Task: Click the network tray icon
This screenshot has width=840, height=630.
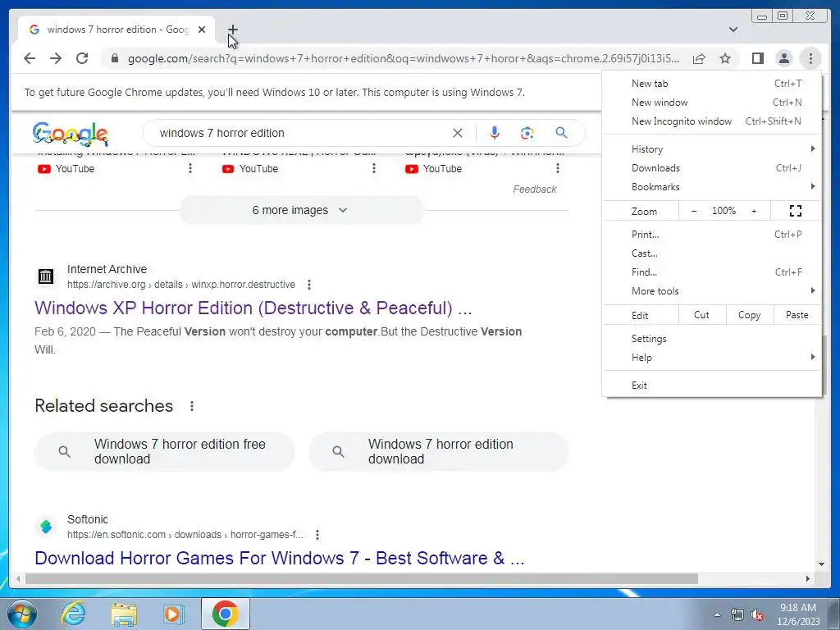Action: pos(737,614)
